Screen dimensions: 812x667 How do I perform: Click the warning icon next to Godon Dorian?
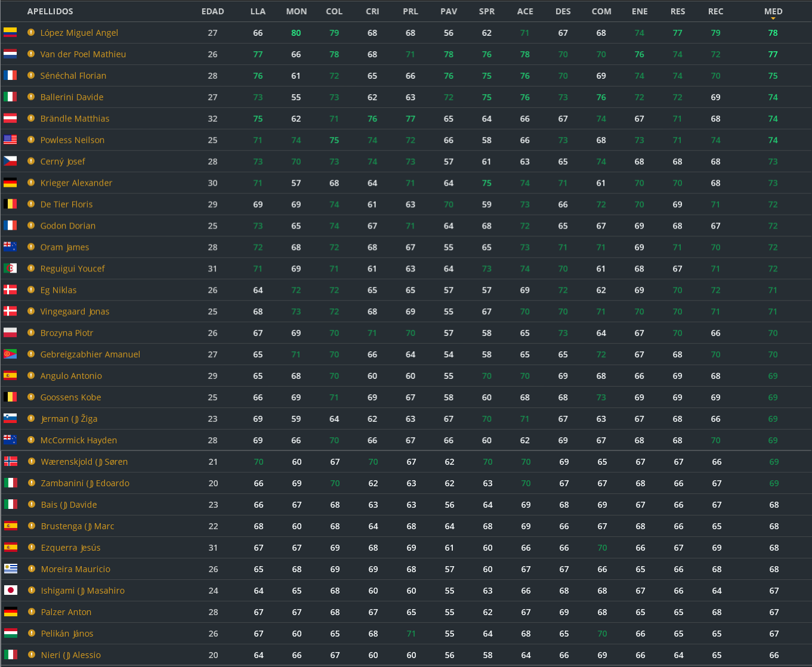[31, 226]
